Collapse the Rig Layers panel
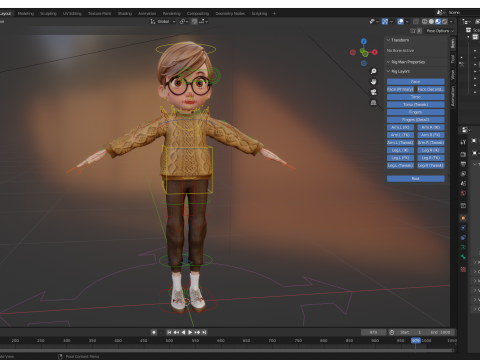 coord(388,71)
